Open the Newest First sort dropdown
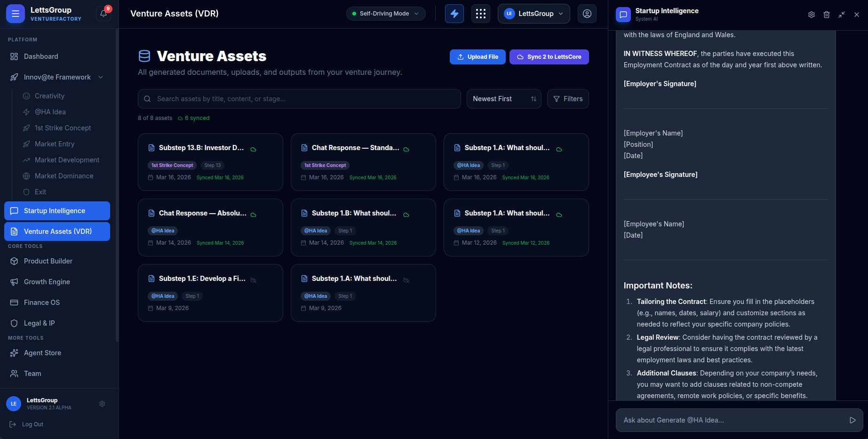 503,99
